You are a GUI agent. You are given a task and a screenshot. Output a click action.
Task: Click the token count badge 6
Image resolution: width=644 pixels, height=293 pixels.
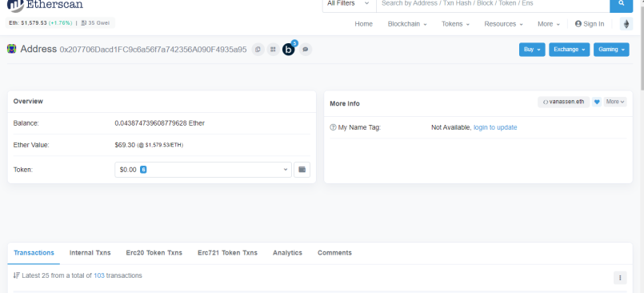tap(143, 169)
